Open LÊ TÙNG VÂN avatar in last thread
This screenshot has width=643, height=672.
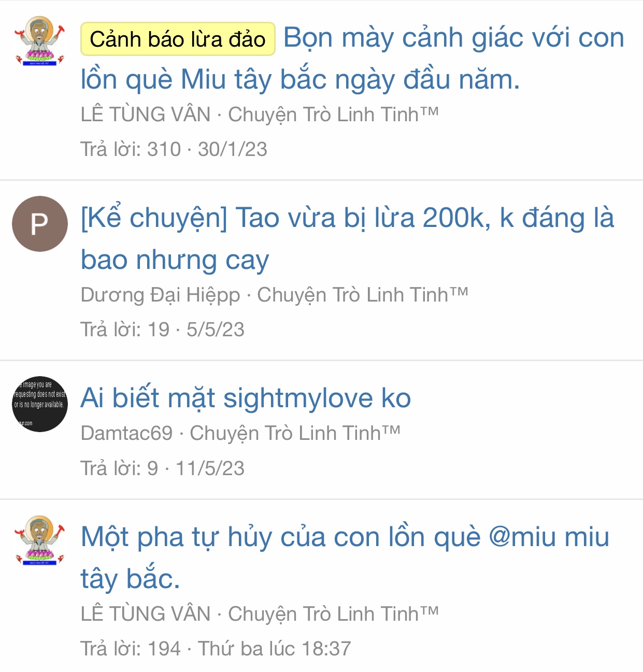tap(40, 540)
